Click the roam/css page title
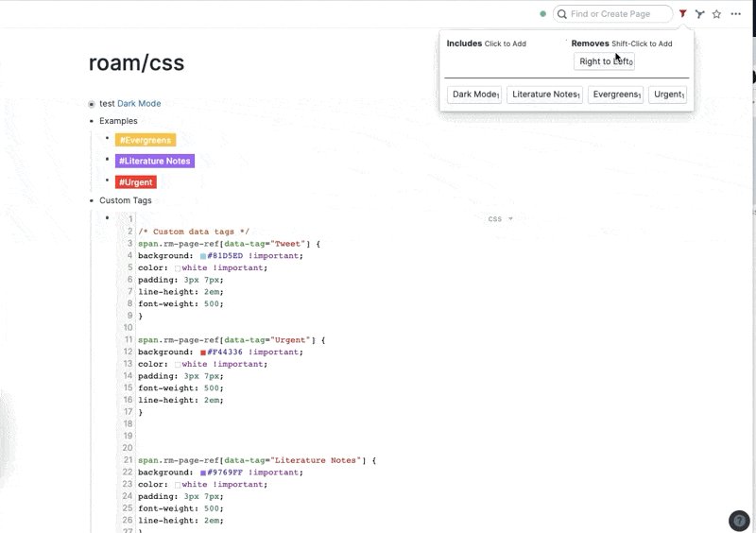The height and width of the screenshot is (533, 756). (136, 63)
